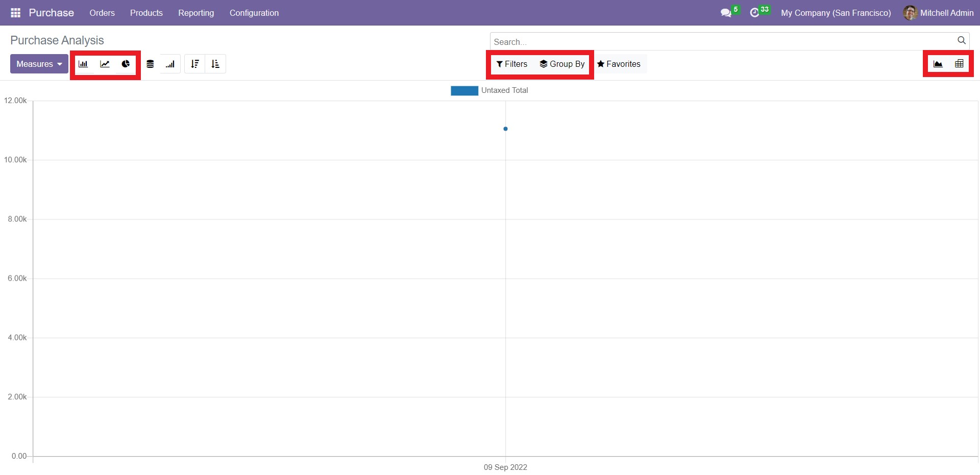
Task: Click the 09 Sep 2022 axis label
Action: point(505,467)
